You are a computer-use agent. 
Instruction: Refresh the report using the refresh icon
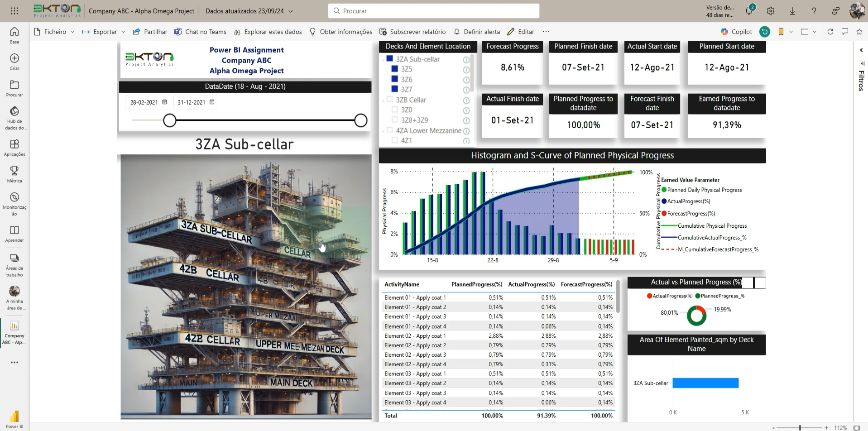tap(831, 32)
